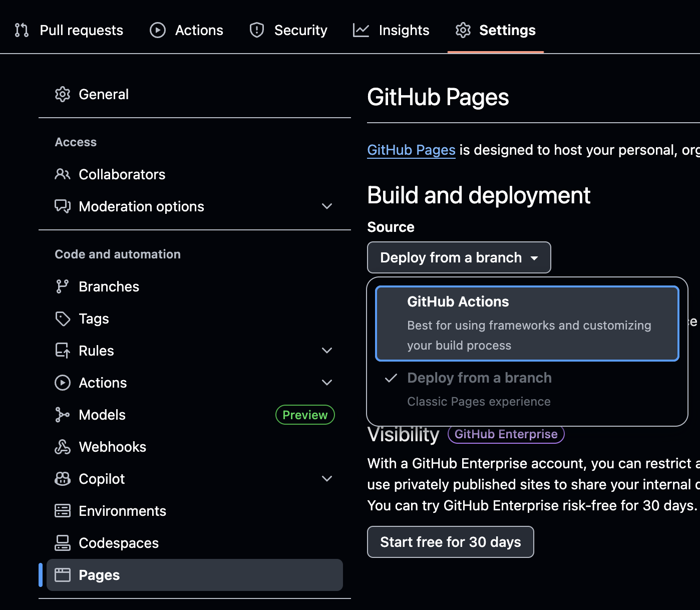Open the Pull requests tab
700x610 pixels.
69,30
